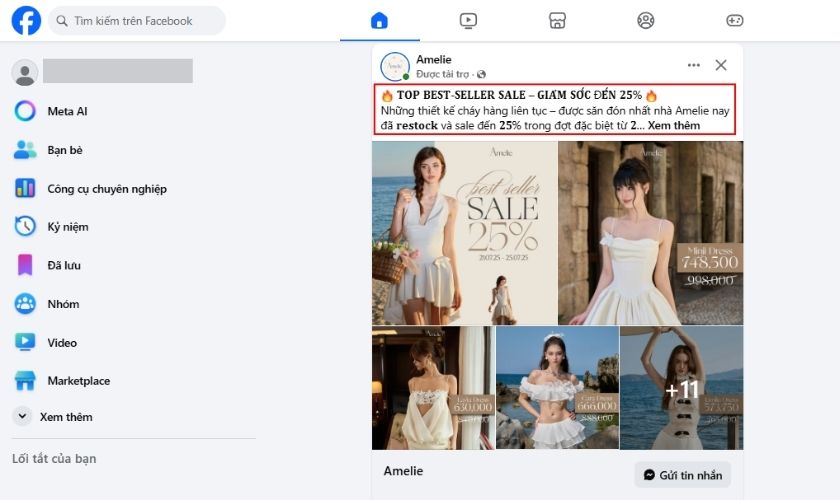Click the 'Kỷ niệm' label
Viewport: 840px width, 500px height.
(68, 227)
